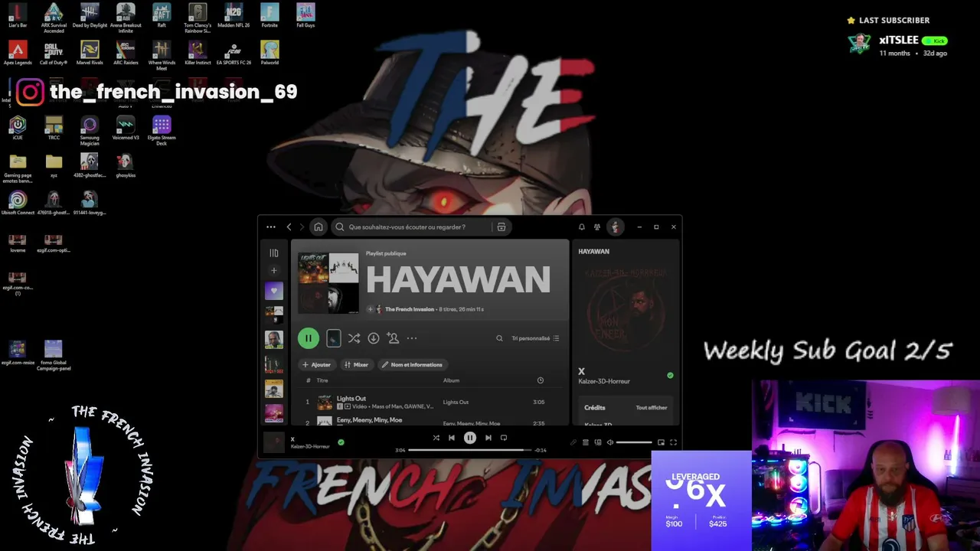Toggle the saved checkmark in the bottom player bar
Image resolution: width=980 pixels, height=551 pixels.
point(341,442)
